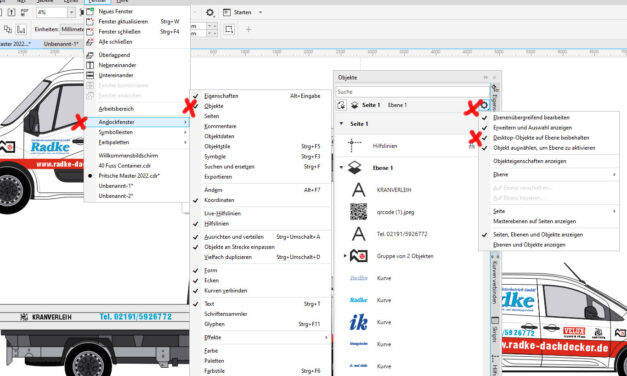
Task: Open the Kurven verbinden side docker tab
Action: [495, 282]
